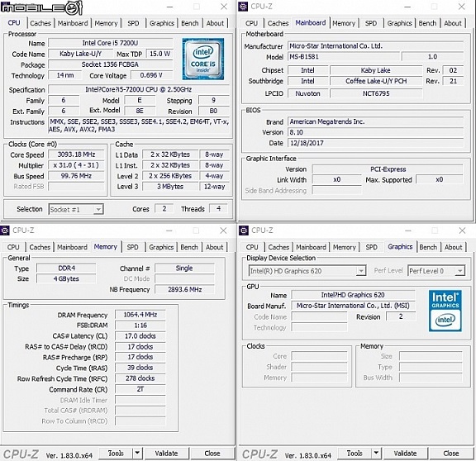Screen dimensions: 476x461
Task: Switch to Caches tab in the CPU window
Action: coord(40,23)
